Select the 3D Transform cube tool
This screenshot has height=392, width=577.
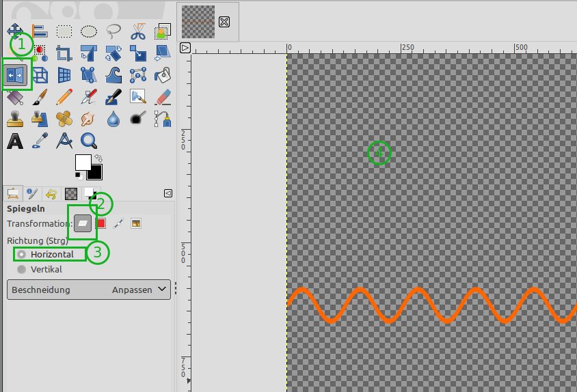40,75
